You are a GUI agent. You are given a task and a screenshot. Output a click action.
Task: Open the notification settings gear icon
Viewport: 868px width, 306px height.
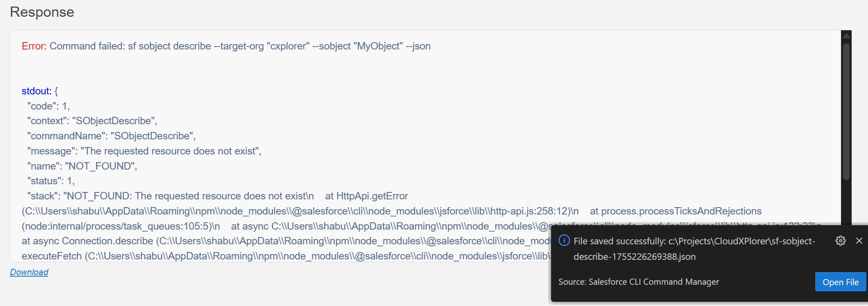click(840, 241)
